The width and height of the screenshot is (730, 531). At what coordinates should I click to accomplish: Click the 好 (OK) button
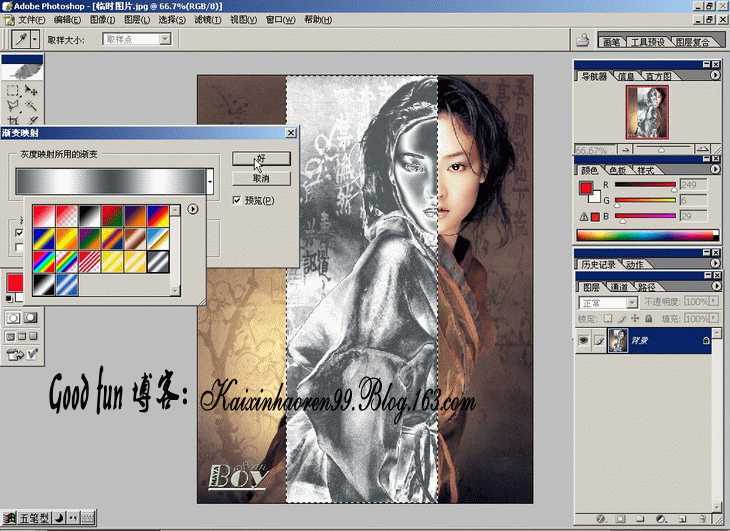[x=261, y=159]
